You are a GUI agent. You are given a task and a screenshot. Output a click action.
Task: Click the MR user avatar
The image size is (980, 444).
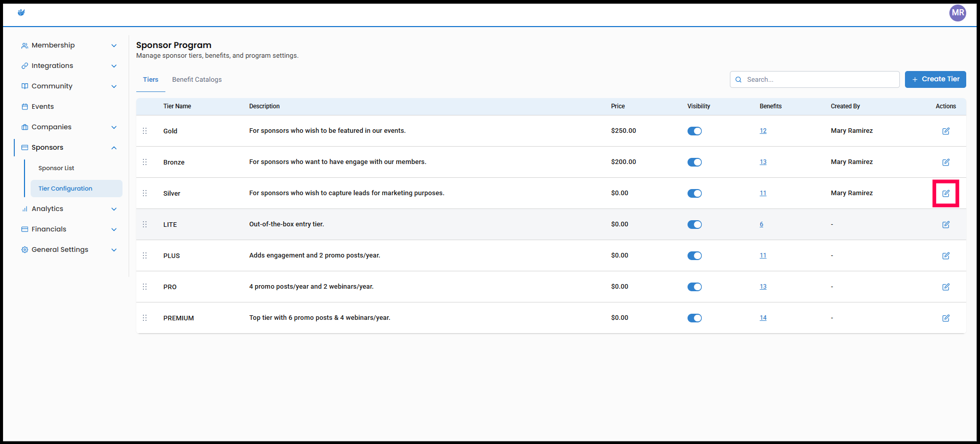pyautogui.click(x=957, y=13)
